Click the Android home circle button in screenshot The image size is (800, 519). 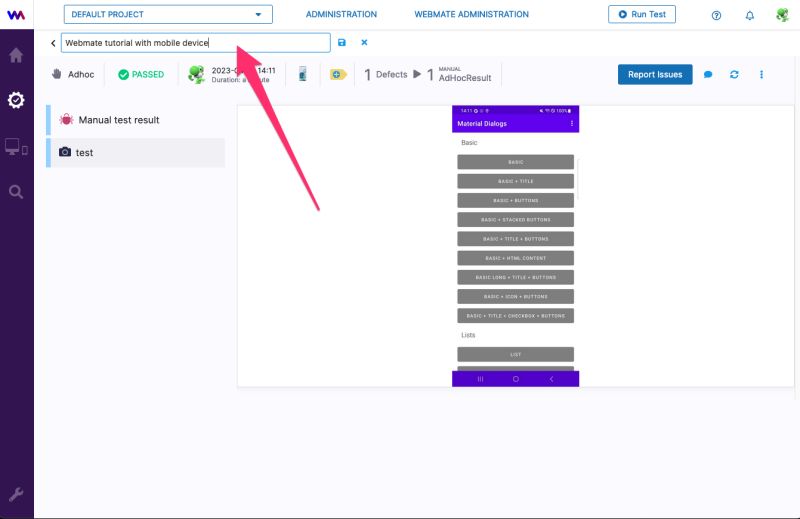(516, 379)
